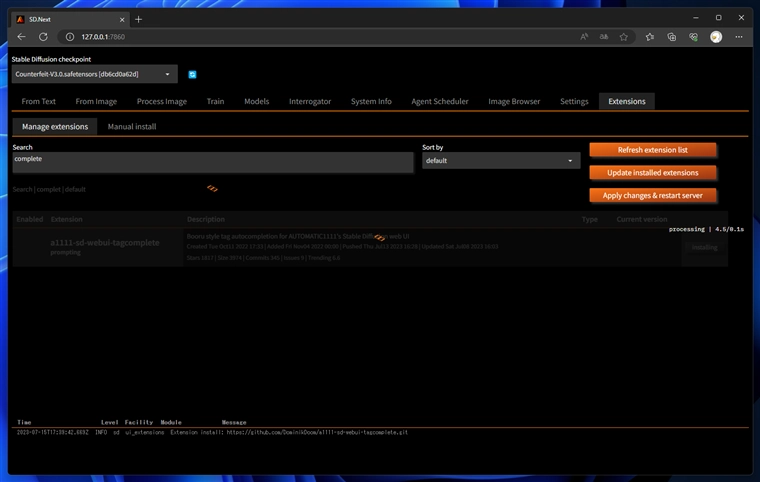Open the Settings tab
Viewport: 760px width, 482px height.
(x=574, y=101)
